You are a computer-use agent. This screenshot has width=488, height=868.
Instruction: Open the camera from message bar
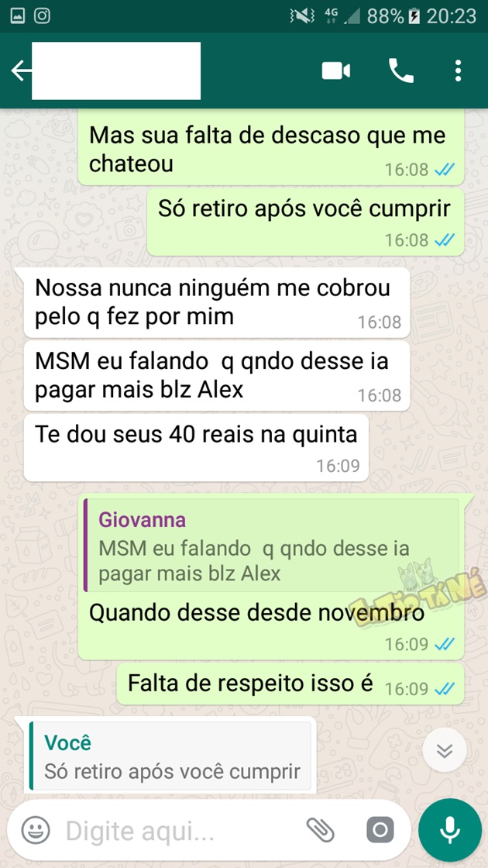coord(380,830)
